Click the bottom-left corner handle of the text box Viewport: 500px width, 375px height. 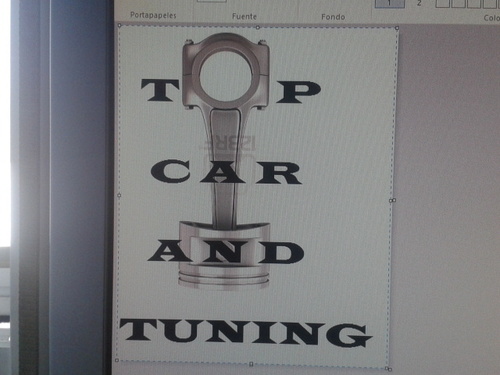[x=117, y=360]
